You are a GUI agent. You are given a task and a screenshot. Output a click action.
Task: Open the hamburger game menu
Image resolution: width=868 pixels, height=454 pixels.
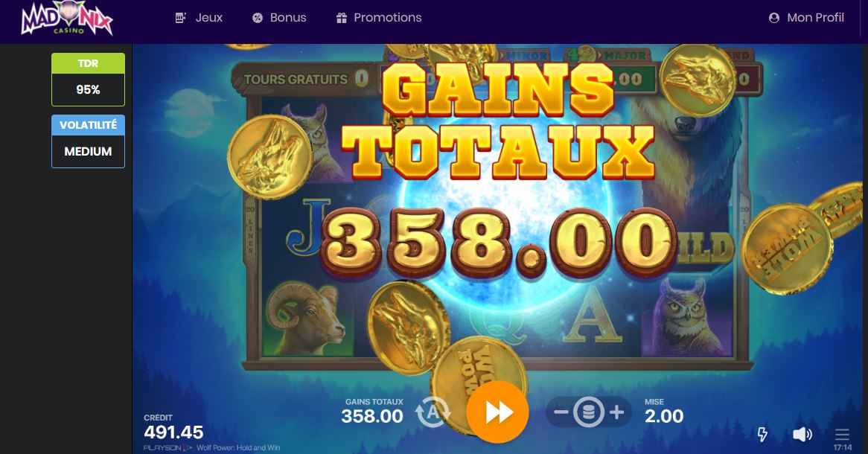(842, 434)
